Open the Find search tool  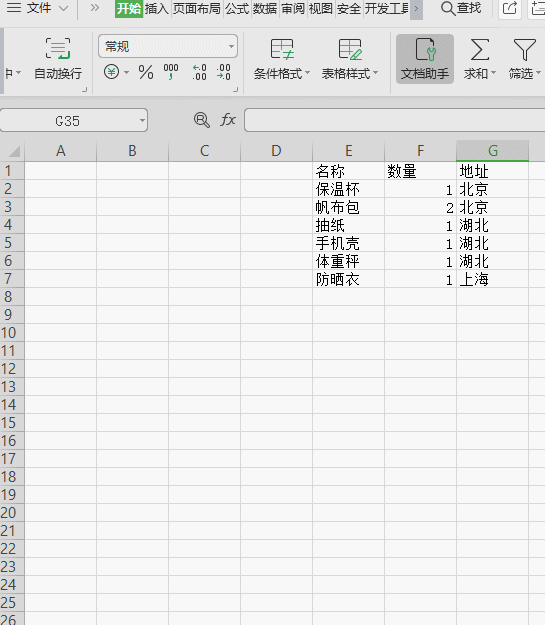coord(461,8)
